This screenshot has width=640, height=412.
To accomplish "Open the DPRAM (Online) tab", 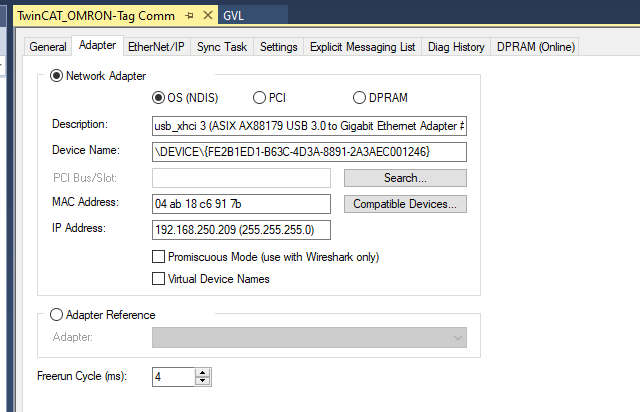I will click(x=536, y=47).
